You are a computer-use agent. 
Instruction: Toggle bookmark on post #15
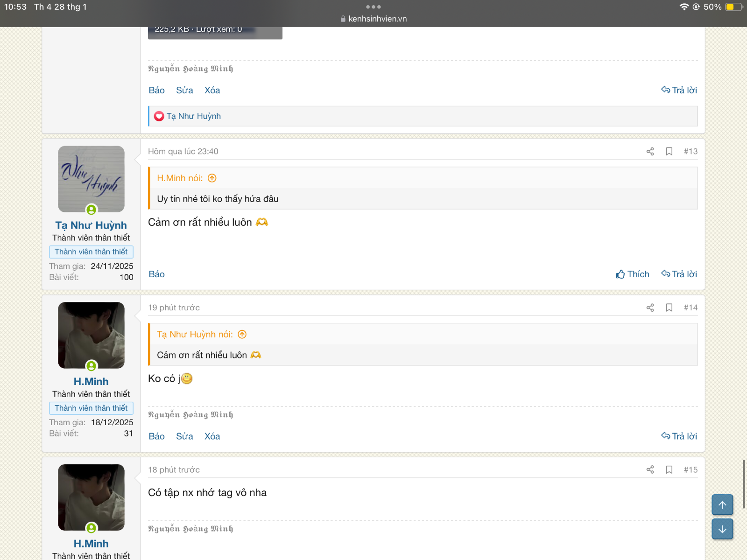coord(669,469)
